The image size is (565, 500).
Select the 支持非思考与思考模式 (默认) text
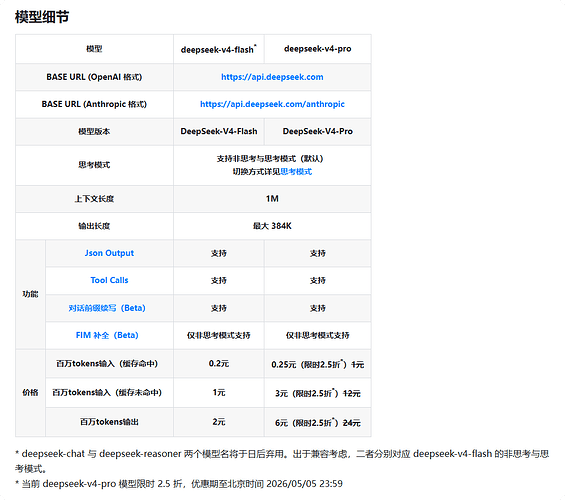pos(270,159)
